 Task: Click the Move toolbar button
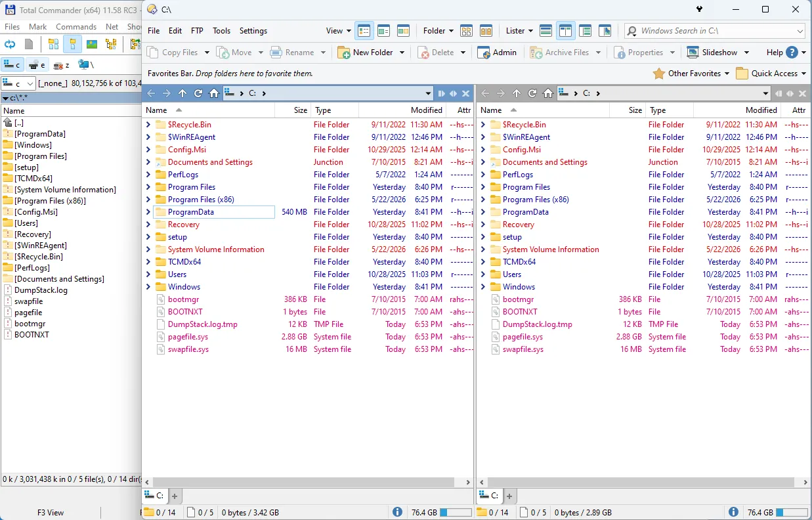235,53
